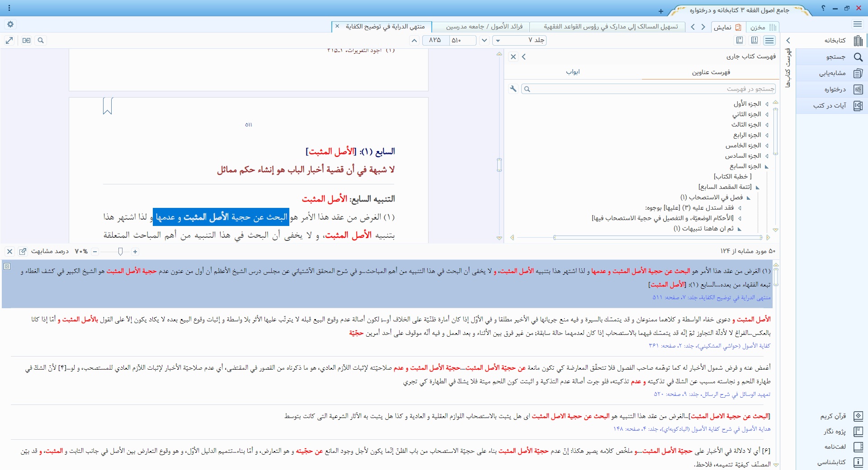
Task: Adjust the similarity percentage slider handle
Action: click(x=120, y=252)
